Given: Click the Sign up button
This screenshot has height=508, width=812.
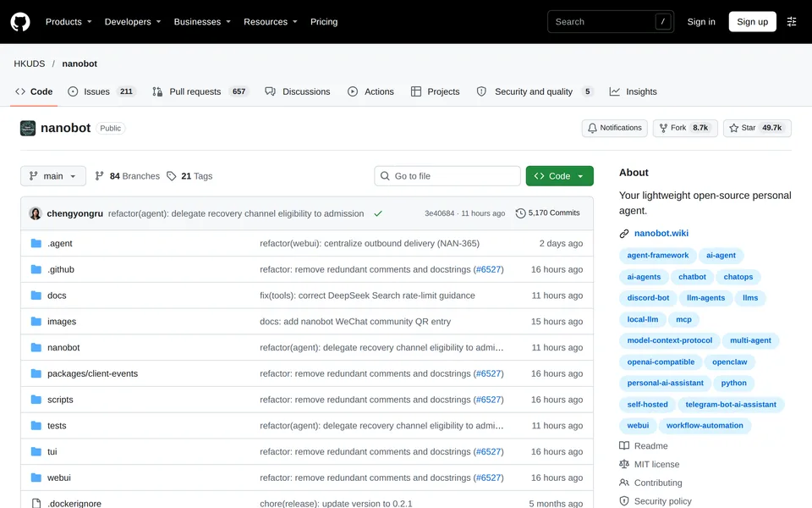Looking at the screenshot, I should [753, 22].
